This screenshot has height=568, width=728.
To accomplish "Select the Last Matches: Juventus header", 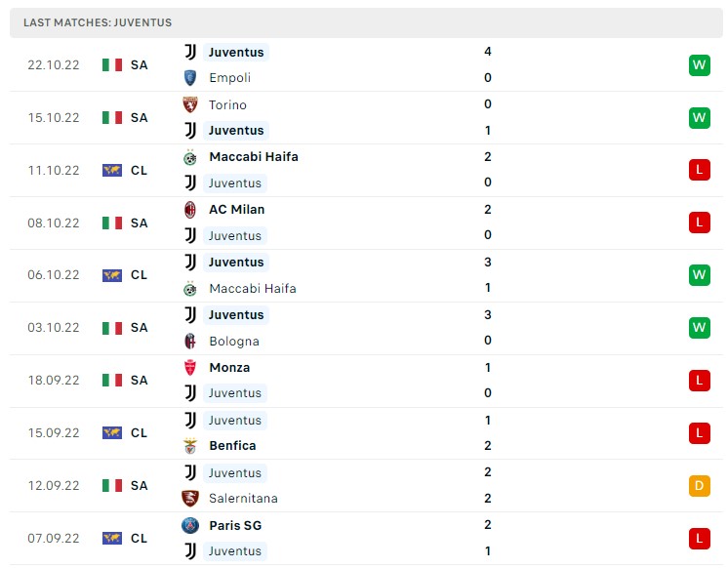I will 98,22.
